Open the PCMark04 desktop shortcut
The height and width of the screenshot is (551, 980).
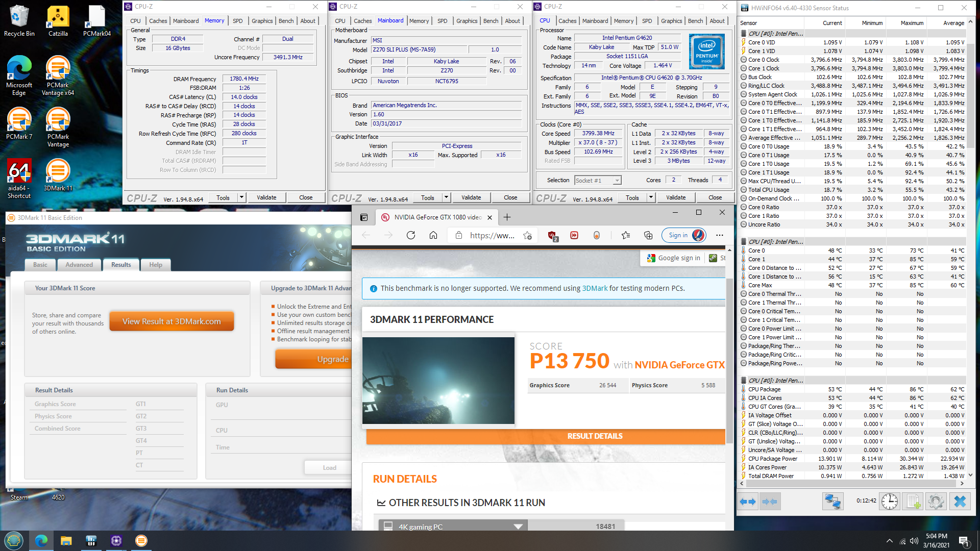(x=97, y=20)
